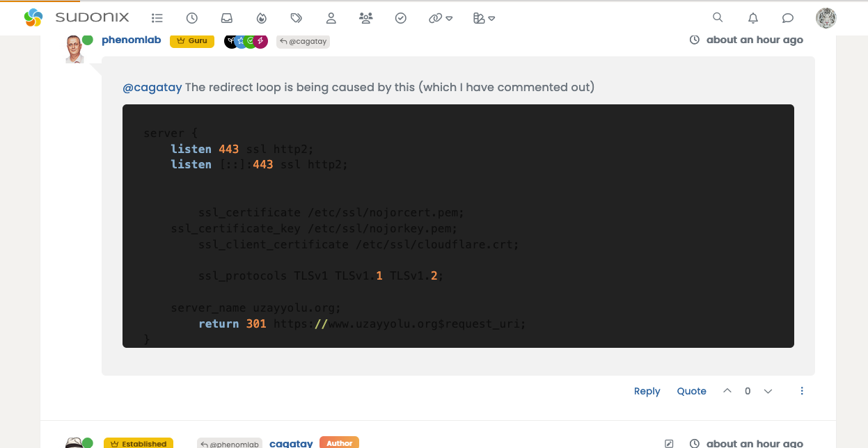Open the tags icon in navbar
Screen dimensions: 868x448
pyautogui.click(x=297, y=19)
